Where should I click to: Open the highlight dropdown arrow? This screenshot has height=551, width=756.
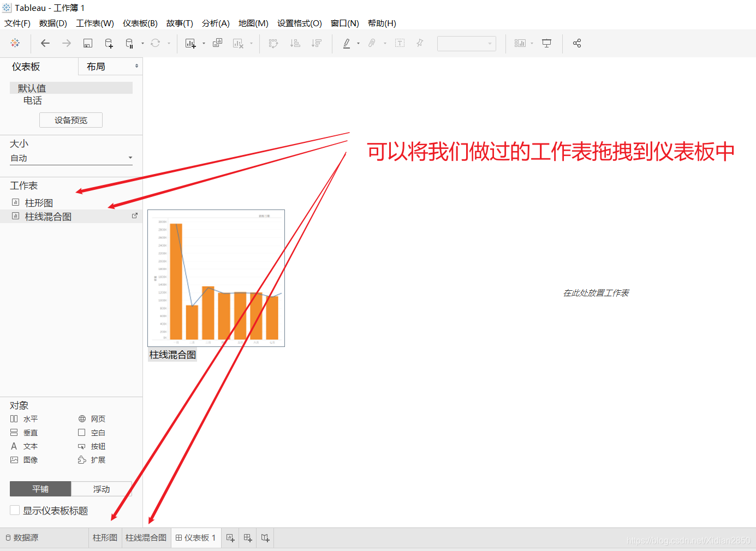click(358, 43)
